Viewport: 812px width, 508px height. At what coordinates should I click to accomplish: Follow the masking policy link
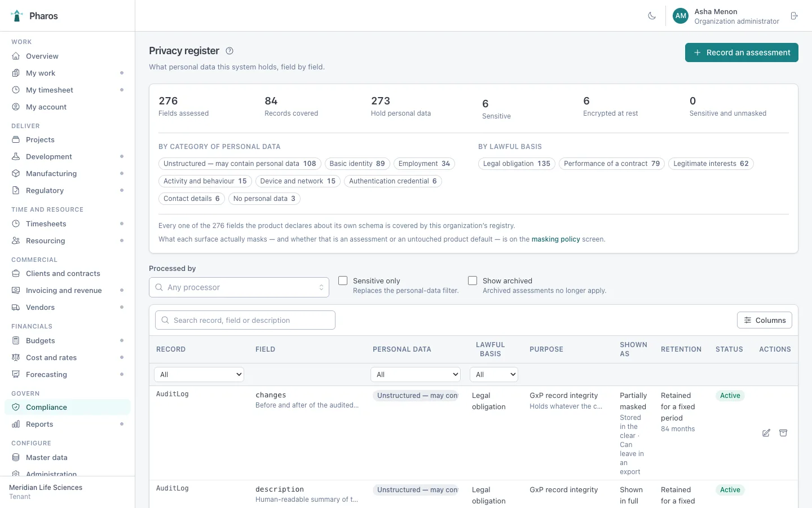tap(555, 239)
